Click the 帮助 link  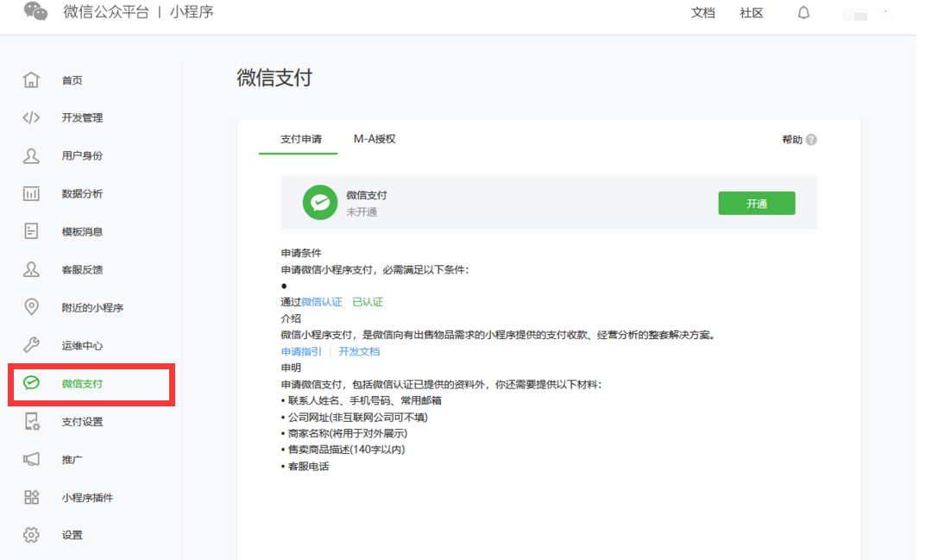pos(792,140)
